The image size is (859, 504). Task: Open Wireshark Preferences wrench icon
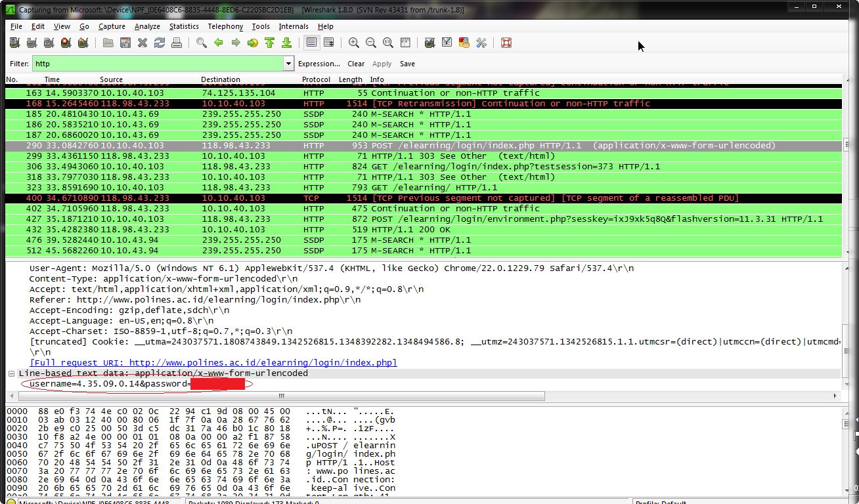pyautogui.click(x=481, y=42)
